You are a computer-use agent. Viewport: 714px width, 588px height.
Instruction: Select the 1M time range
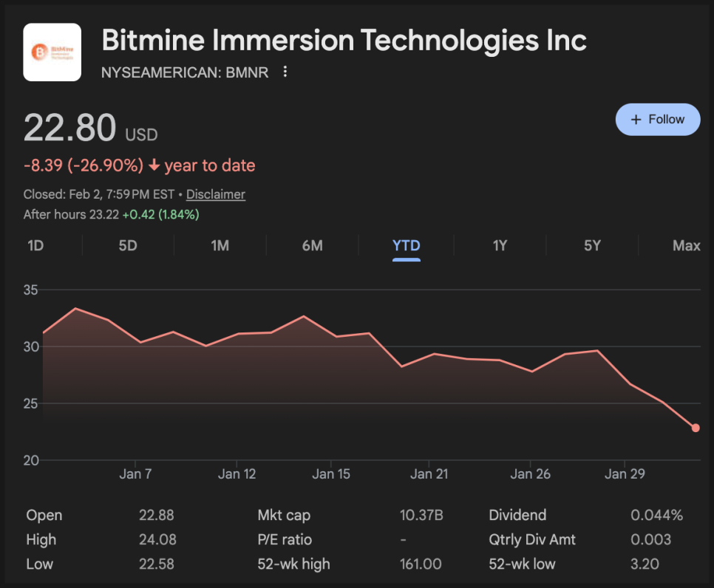coord(220,245)
